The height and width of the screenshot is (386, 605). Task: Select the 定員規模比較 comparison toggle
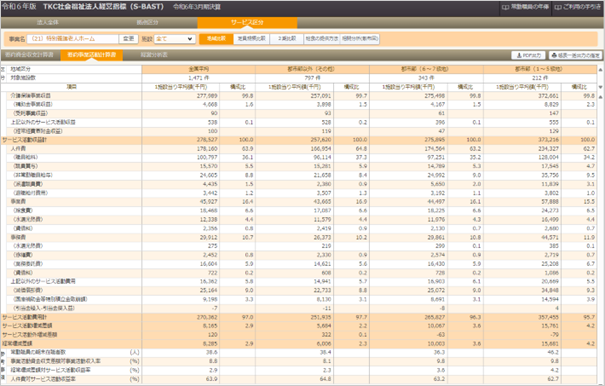point(252,39)
